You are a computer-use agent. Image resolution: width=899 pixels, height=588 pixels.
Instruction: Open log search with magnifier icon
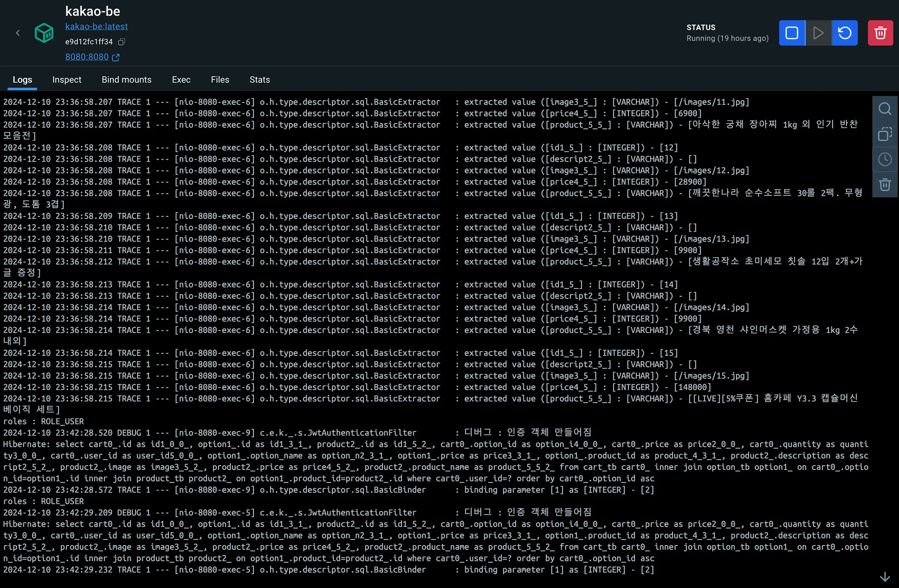coord(885,108)
